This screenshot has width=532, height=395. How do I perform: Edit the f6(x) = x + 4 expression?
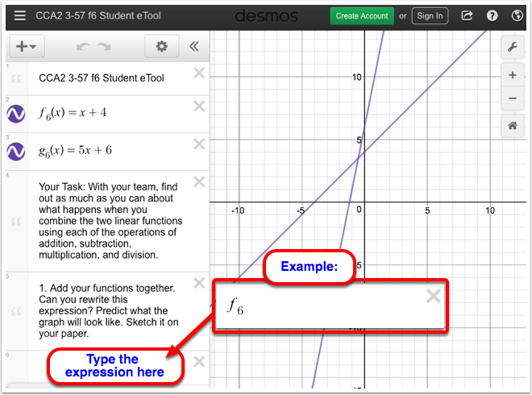point(73,114)
